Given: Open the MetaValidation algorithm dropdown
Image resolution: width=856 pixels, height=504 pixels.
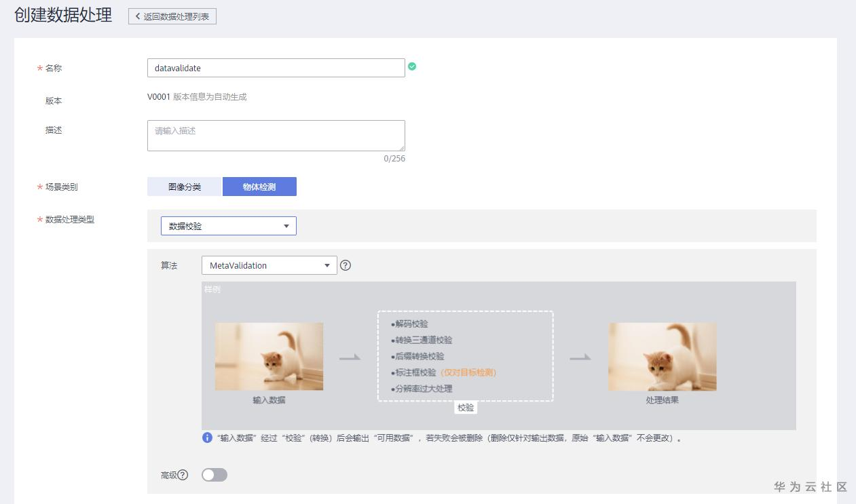Looking at the screenshot, I should (269, 265).
